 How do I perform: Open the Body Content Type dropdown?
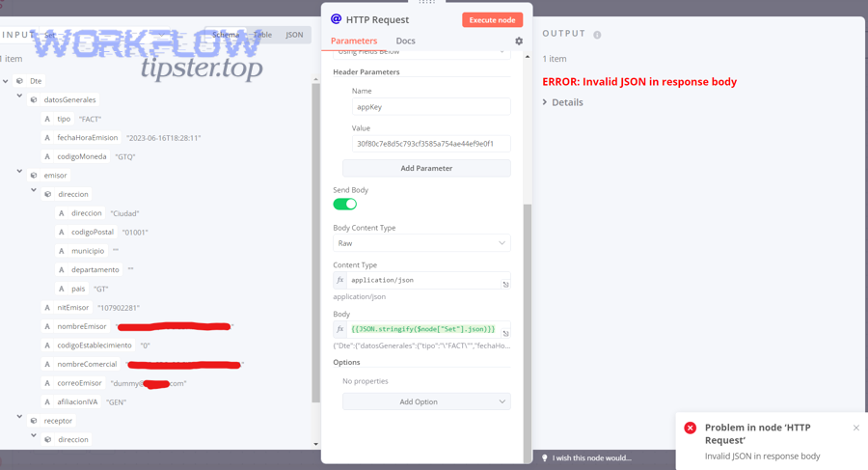(x=421, y=243)
